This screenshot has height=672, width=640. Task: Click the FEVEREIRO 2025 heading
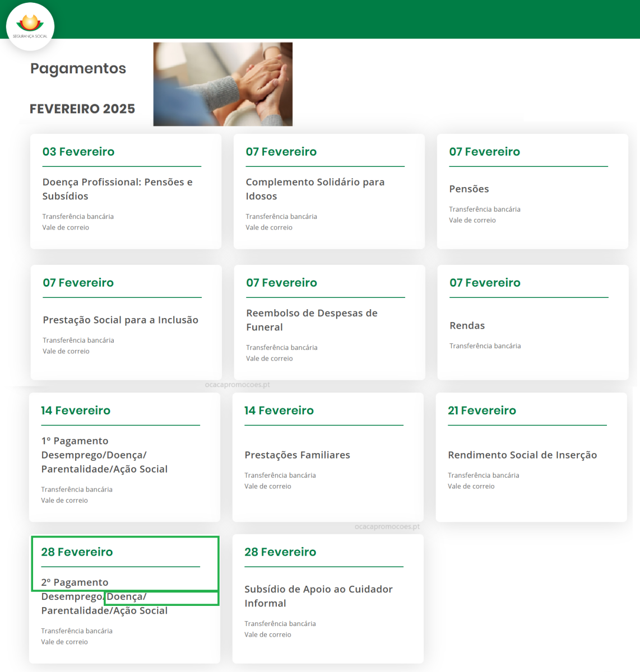click(82, 109)
